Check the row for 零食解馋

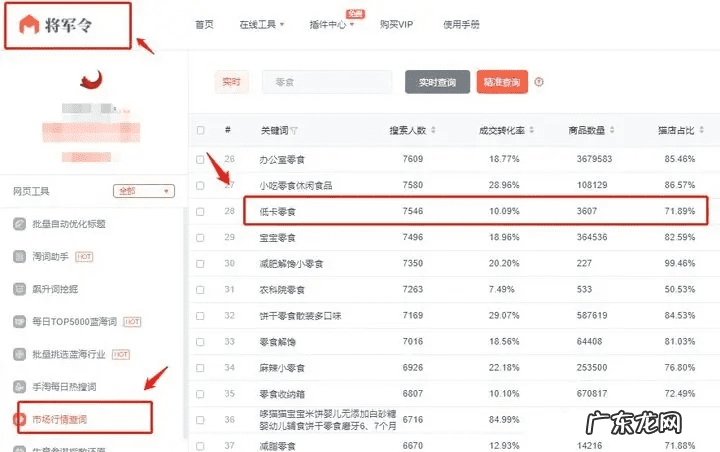coord(200,342)
